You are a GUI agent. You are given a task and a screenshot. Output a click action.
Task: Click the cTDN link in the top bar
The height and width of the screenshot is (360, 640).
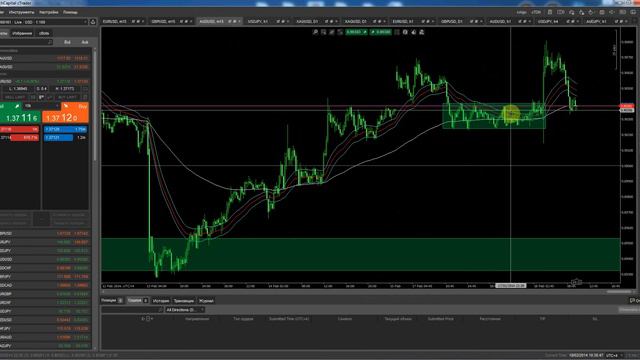click(536, 12)
